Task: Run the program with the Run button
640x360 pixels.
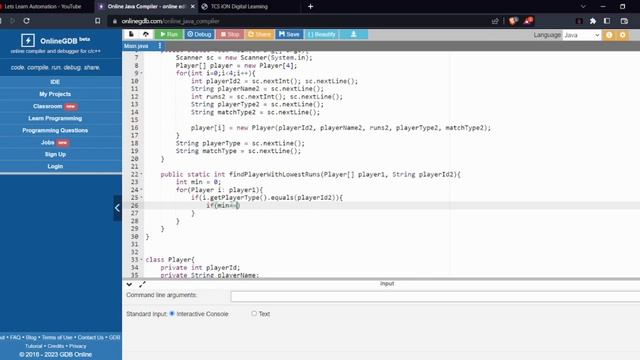Action: tap(169, 34)
